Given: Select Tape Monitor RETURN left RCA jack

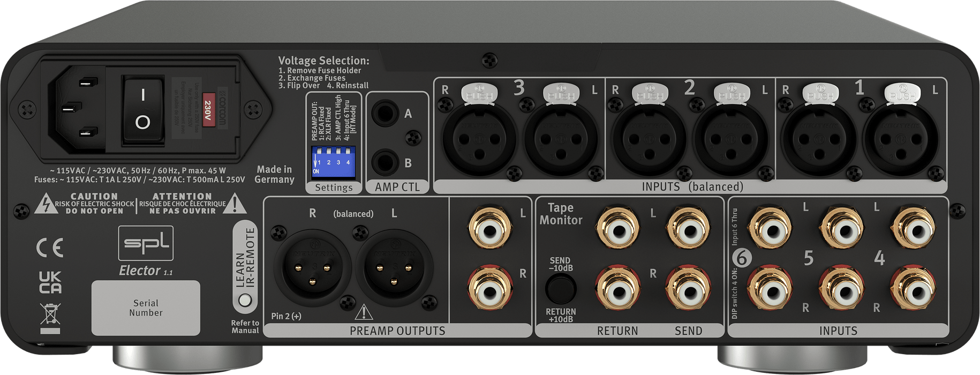Looking at the screenshot, I should (x=618, y=231).
